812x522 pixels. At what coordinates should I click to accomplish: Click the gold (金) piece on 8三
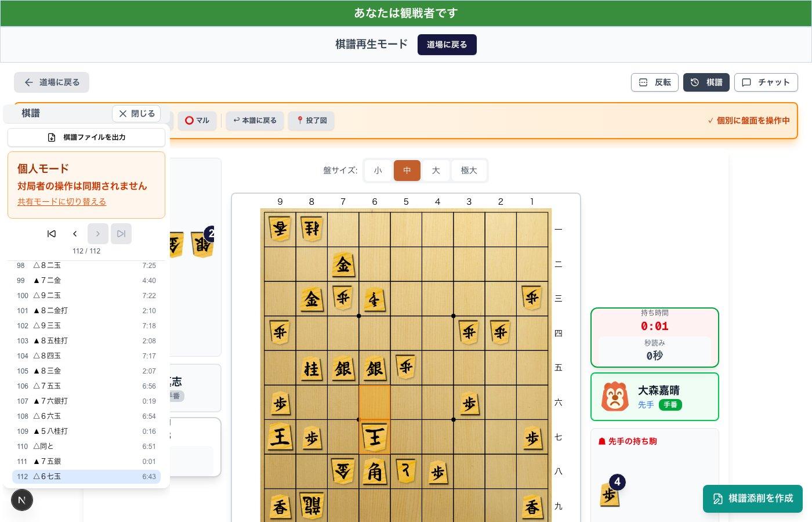click(311, 299)
